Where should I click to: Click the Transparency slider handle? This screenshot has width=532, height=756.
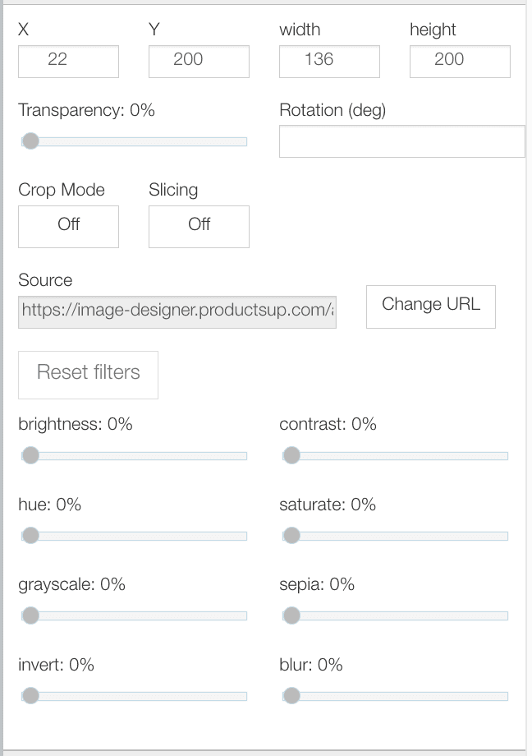coord(30,141)
